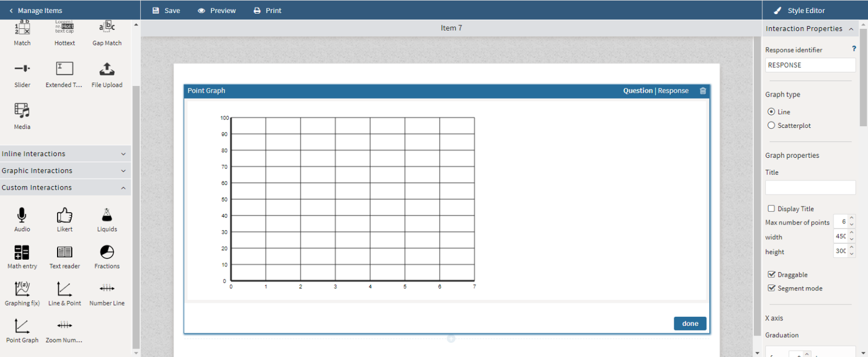The height and width of the screenshot is (357, 868).
Task: Collapse the Custom Interactions section
Action: 65,187
